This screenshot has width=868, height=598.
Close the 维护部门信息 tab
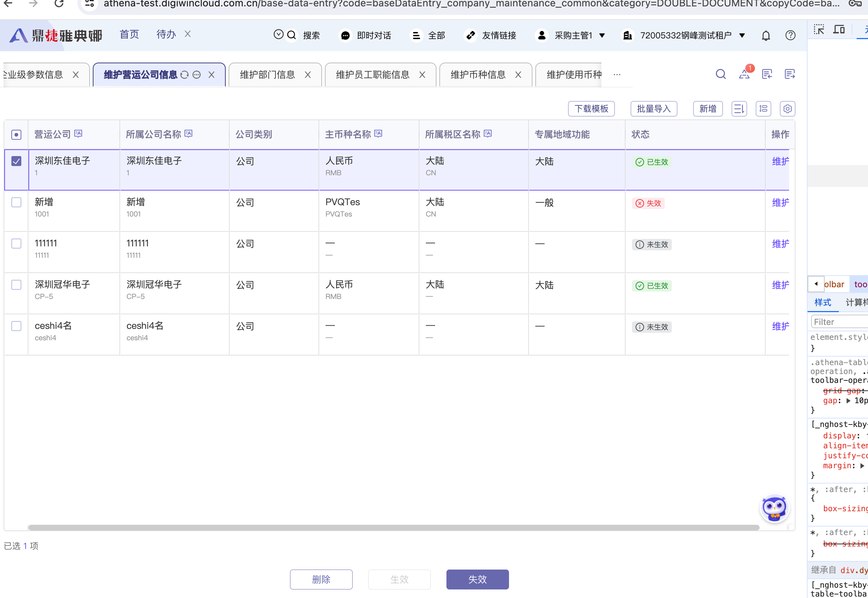click(x=307, y=75)
